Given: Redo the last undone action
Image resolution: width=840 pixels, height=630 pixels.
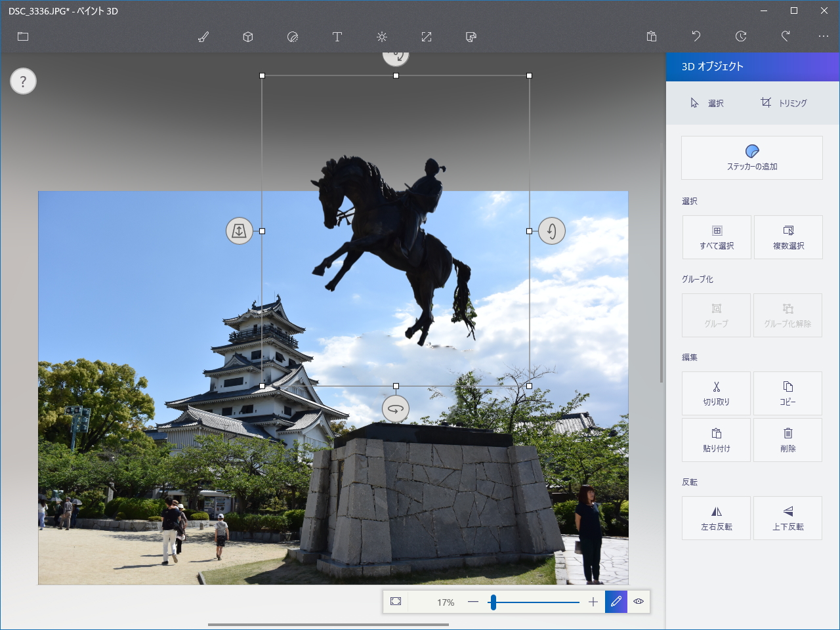Looking at the screenshot, I should pos(786,37).
